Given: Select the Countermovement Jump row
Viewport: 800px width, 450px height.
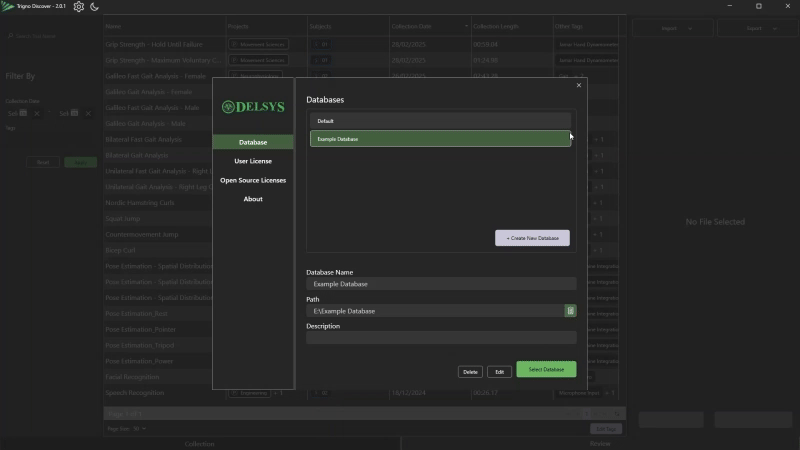Looking at the screenshot, I should (158, 234).
